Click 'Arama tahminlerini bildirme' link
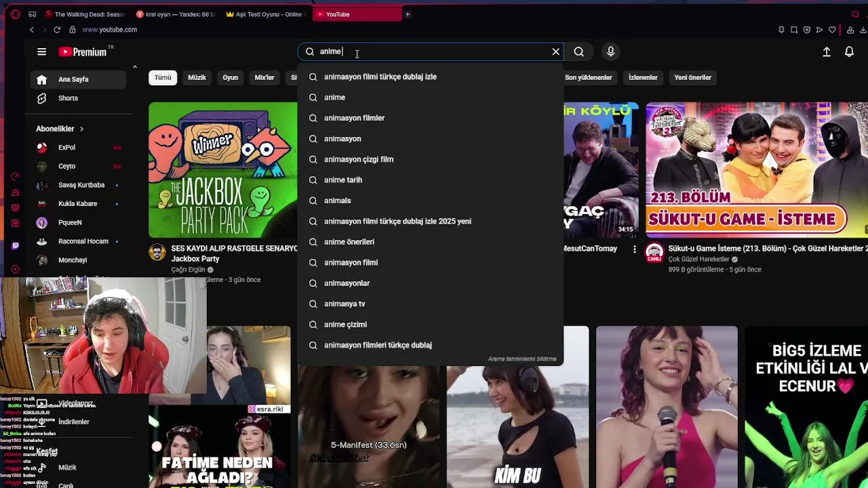The width and height of the screenshot is (868, 488). [x=522, y=359]
